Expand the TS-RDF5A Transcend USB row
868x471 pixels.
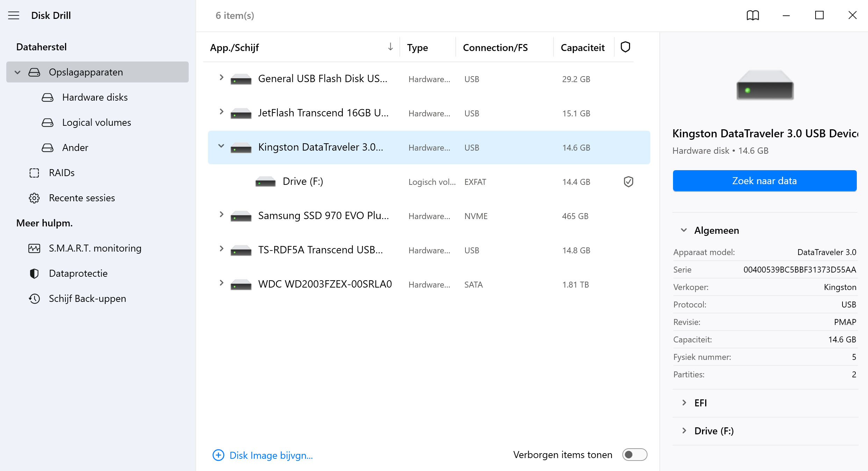pos(221,248)
